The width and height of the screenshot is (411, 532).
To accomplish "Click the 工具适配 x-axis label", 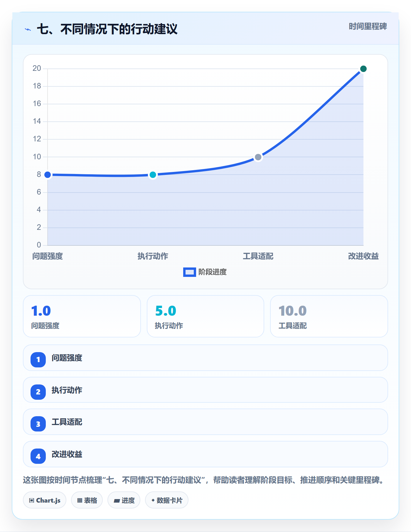I will pyautogui.click(x=258, y=256).
